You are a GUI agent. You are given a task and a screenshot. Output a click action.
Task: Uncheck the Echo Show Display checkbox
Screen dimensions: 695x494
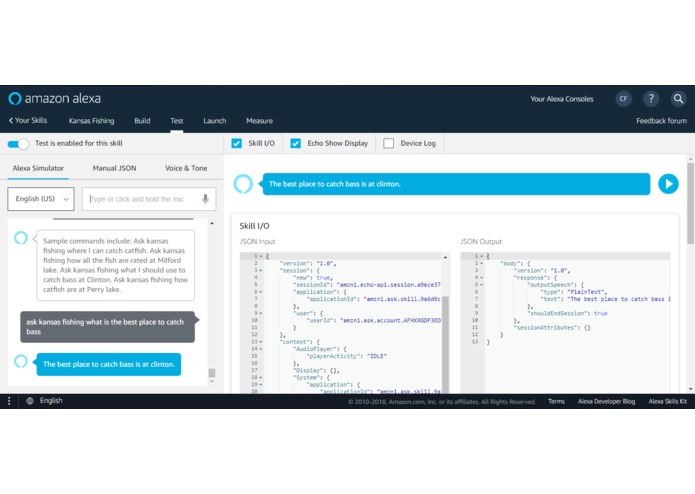point(296,144)
